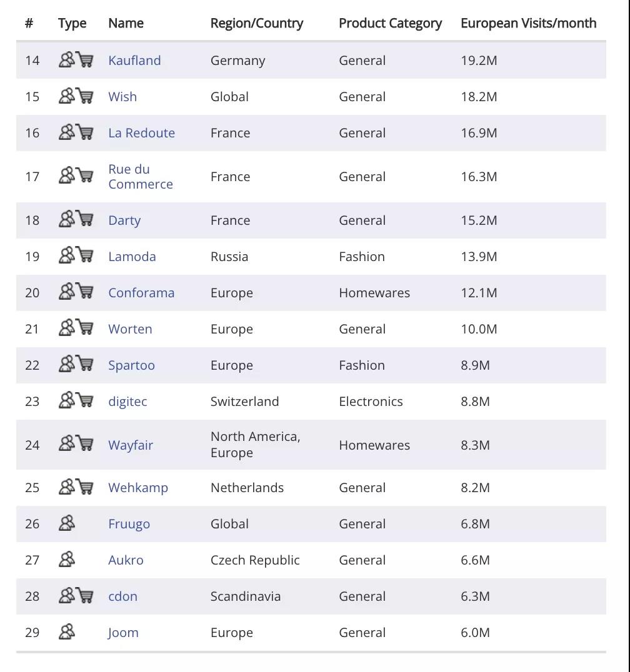Click the type icon beside digitec
The image size is (630, 672).
tap(76, 400)
